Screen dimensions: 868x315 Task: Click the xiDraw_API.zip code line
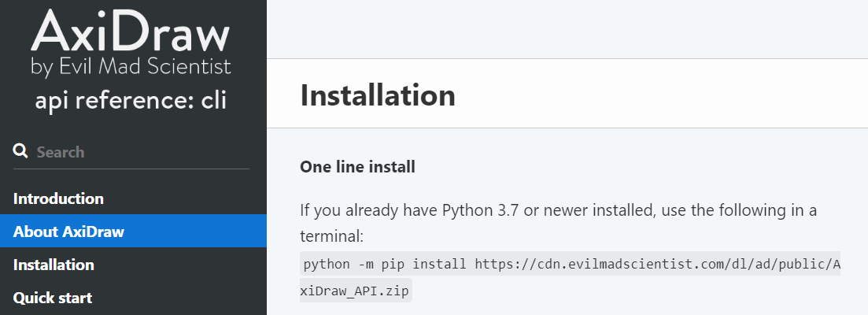(x=356, y=291)
